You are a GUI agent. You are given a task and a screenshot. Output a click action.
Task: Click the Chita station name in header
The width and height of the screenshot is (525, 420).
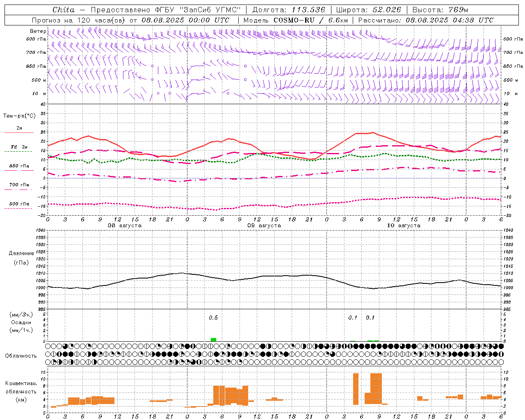[64, 10]
